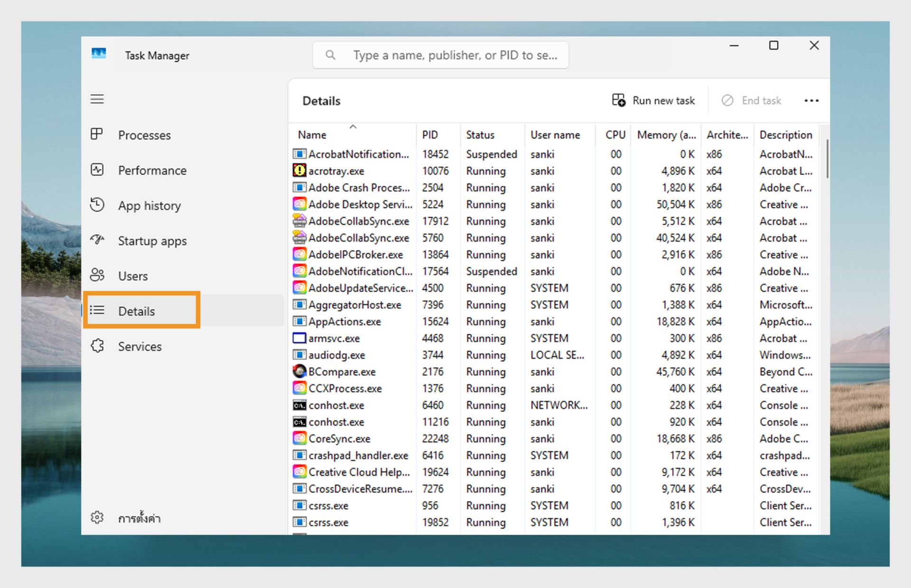Click in the search input field

click(455, 55)
